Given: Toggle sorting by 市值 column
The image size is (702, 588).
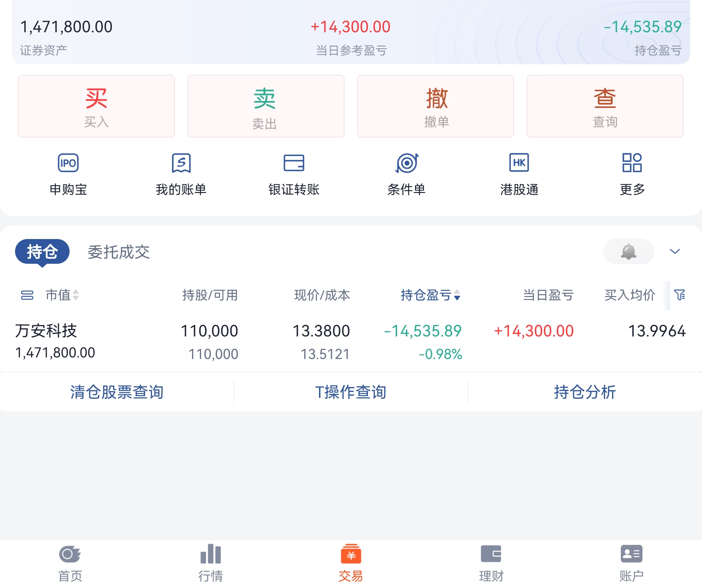Looking at the screenshot, I should 62,295.
